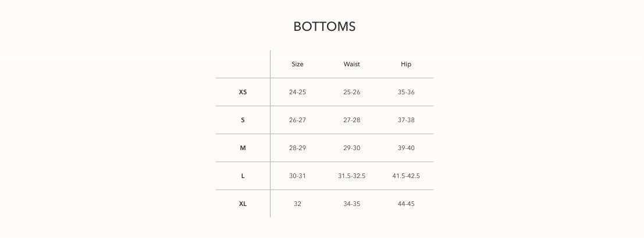The height and width of the screenshot is (238, 644).
Task: Click the 24-25 size cell
Action: (x=297, y=92)
